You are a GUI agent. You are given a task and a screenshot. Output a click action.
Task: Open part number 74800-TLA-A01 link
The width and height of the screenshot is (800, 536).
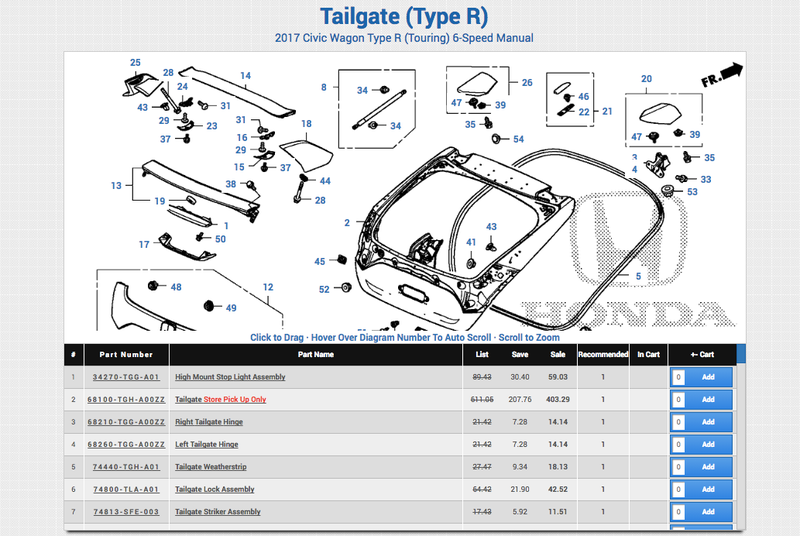click(126, 489)
